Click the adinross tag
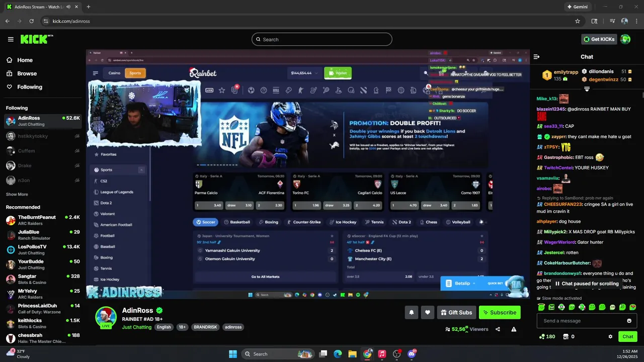Viewport: 644px width, 362px height. click(233, 327)
